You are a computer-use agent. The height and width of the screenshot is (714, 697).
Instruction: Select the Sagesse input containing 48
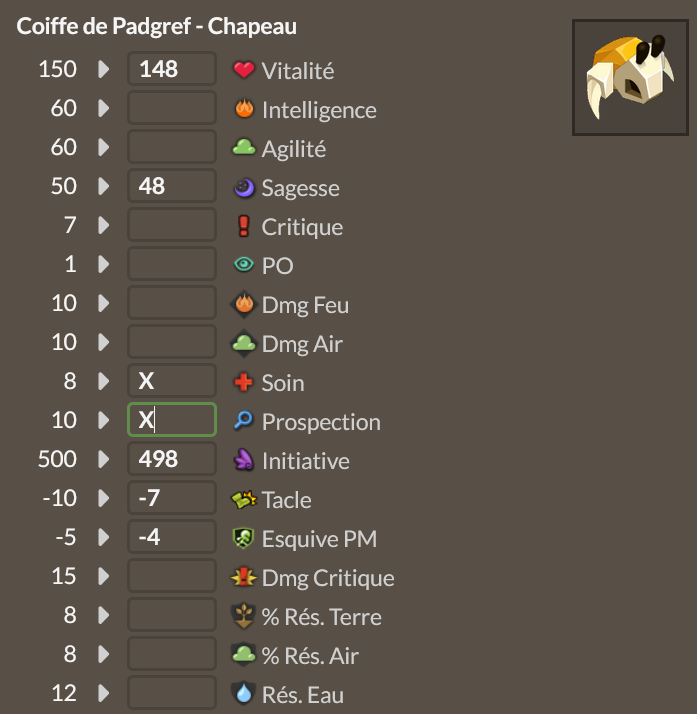pos(172,187)
